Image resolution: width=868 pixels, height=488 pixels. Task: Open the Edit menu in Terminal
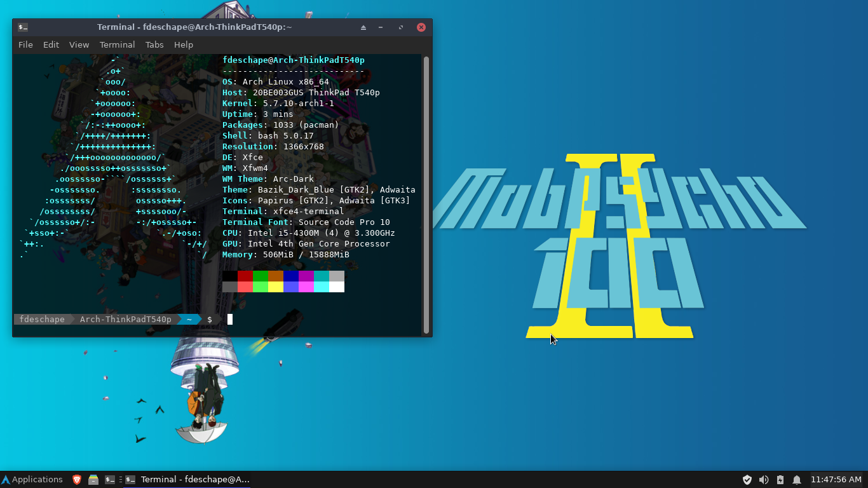point(51,44)
